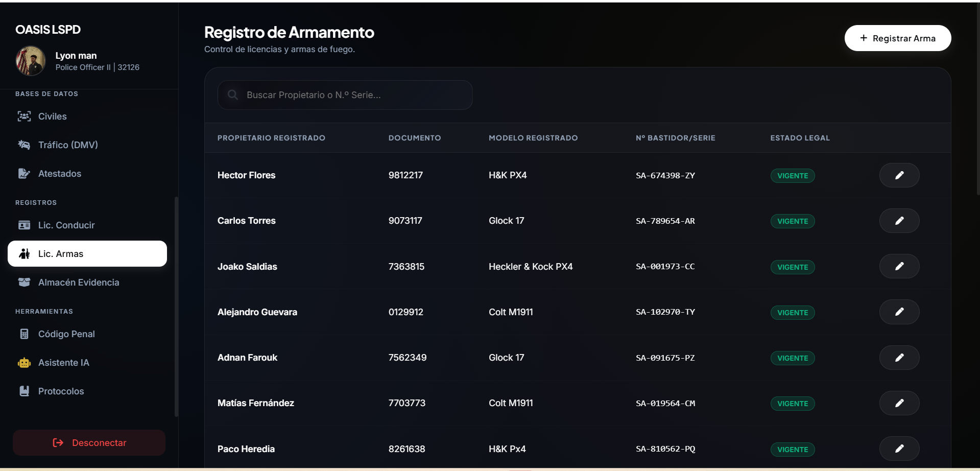Open the Atestados section
This screenshot has height=471, width=980.
click(x=87, y=174)
